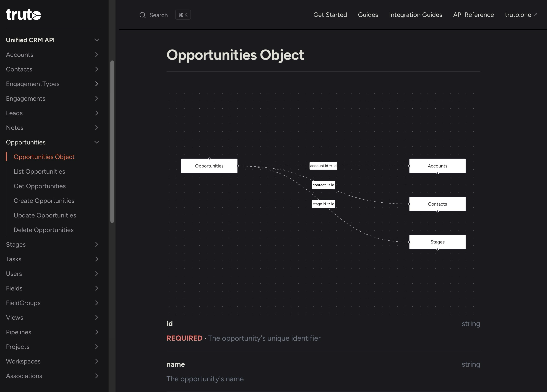Collapse the Opportunities sidebar chevron
Viewport: 547px width, 392px height.
pos(96,142)
